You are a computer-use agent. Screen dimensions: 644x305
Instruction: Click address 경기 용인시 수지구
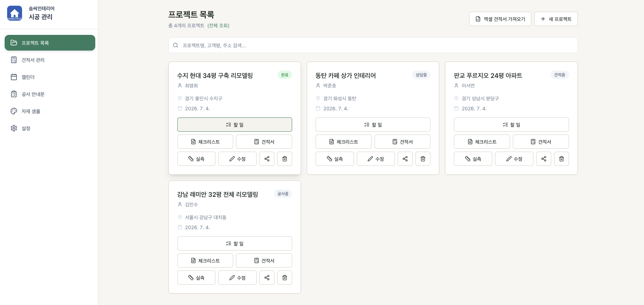203,99
